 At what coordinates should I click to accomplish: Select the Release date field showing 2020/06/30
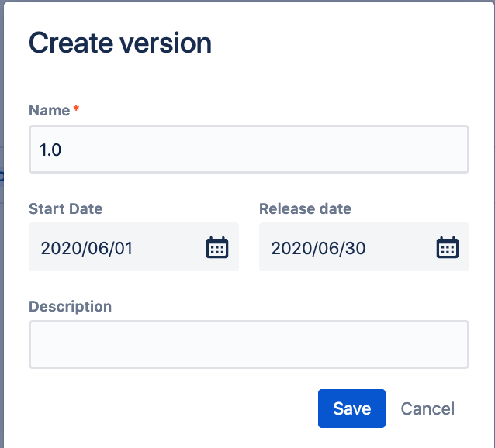pyautogui.click(x=364, y=246)
